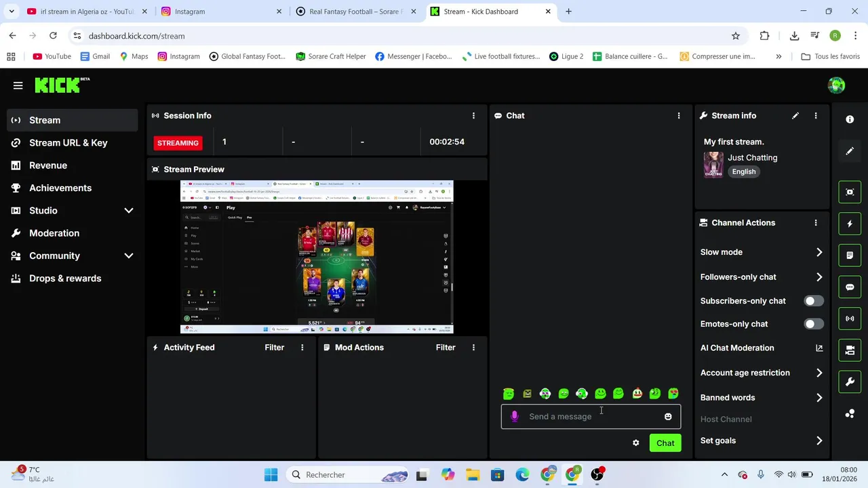Toggle Emotes-only chat switch

tap(813, 324)
